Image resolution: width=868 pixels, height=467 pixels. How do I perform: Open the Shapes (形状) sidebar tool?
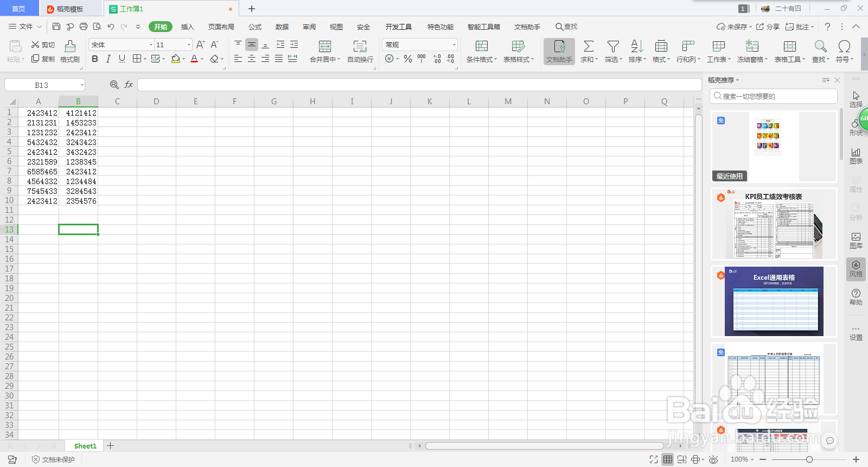856,128
